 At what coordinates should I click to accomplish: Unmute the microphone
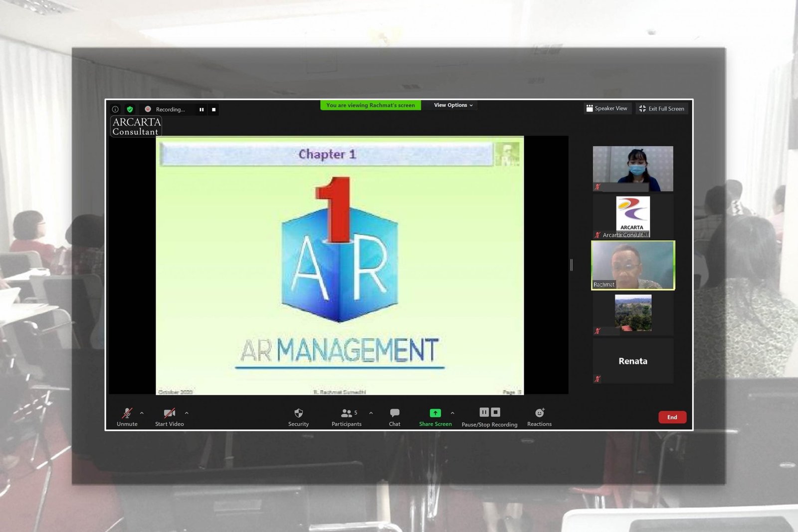127,417
